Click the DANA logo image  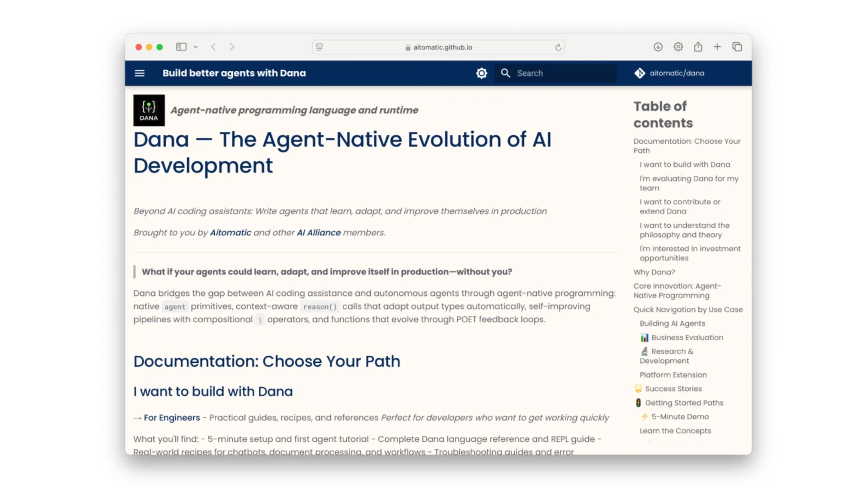pyautogui.click(x=149, y=110)
